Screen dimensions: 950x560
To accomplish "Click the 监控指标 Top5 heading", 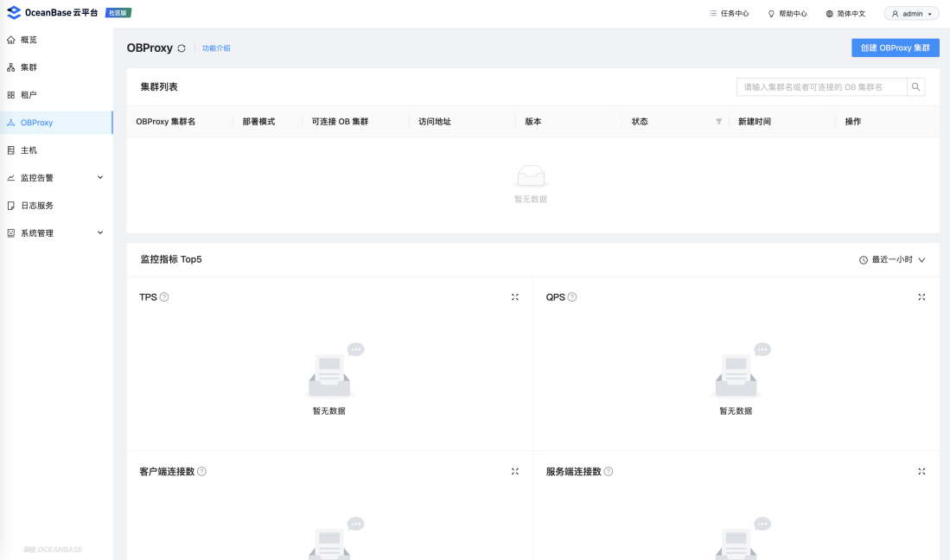I will pos(171,260).
